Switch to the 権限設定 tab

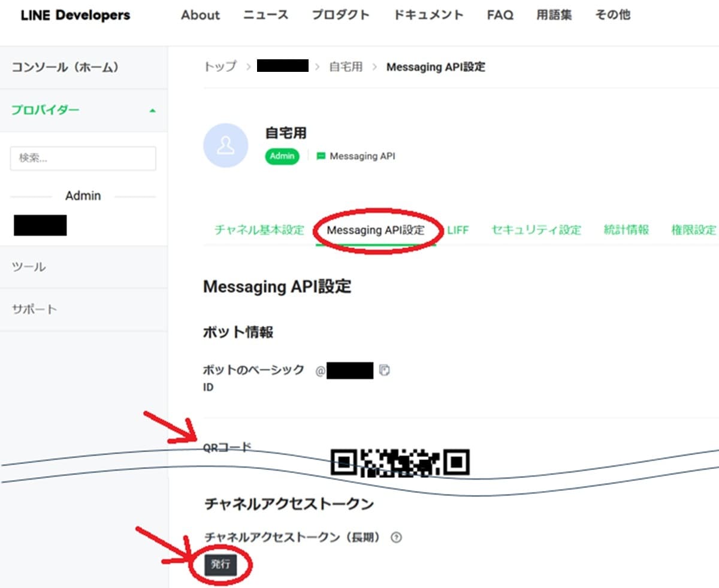coord(693,230)
